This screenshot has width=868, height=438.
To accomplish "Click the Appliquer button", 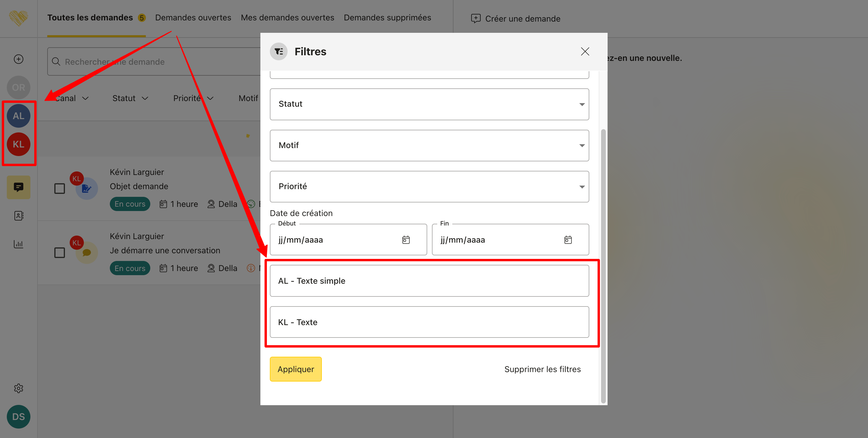I will [296, 369].
